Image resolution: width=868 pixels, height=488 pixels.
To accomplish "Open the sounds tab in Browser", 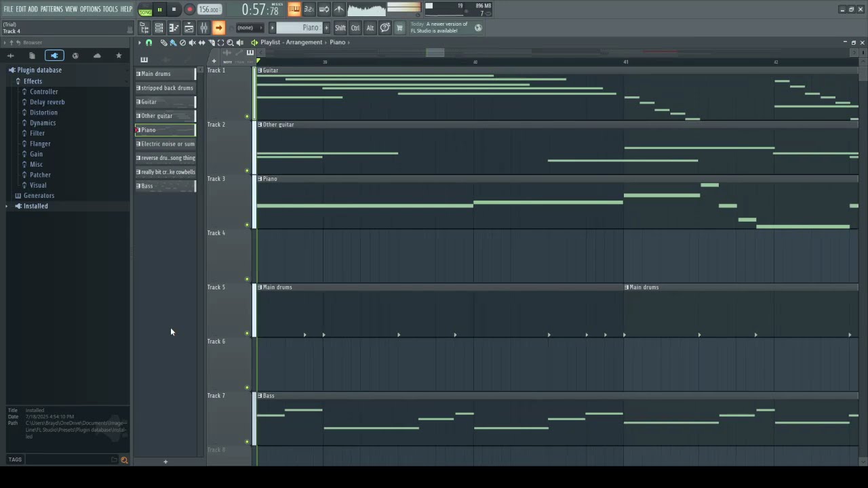I will (x=10, y=56).
